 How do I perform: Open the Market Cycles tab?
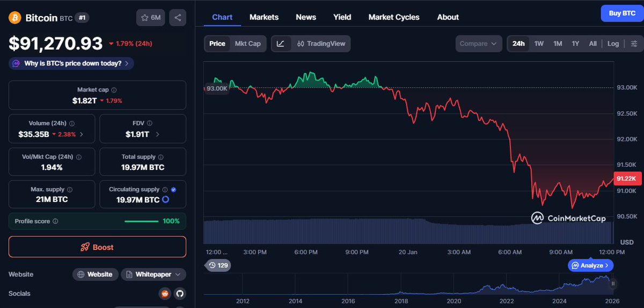point(394,17)
